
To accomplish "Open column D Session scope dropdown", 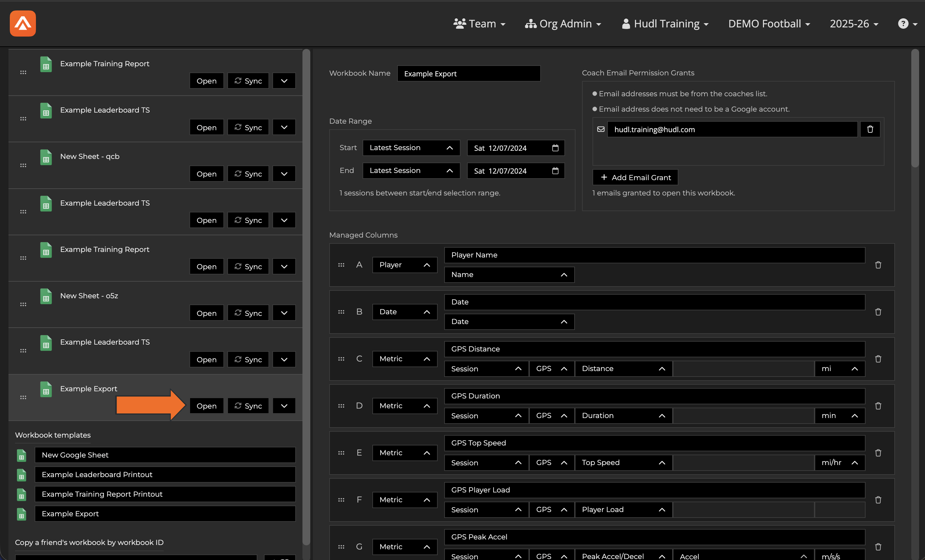I will (x=487, y=415).
